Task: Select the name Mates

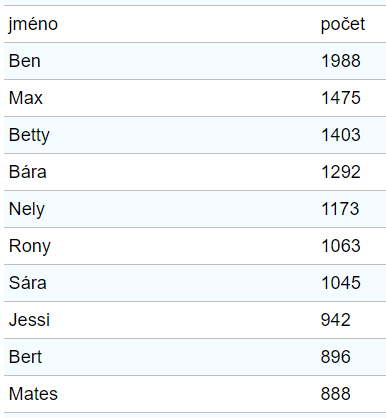Action: pos(33,394)
